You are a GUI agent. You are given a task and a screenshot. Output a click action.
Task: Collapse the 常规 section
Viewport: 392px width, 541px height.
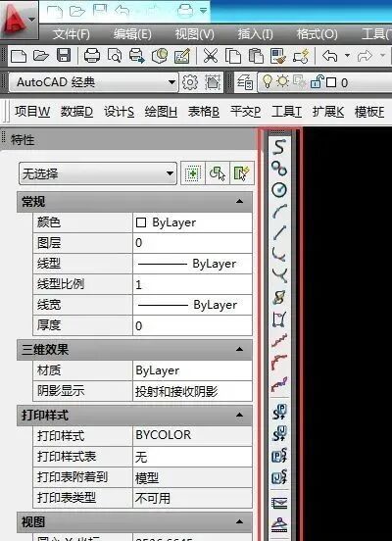pos(239,202)
